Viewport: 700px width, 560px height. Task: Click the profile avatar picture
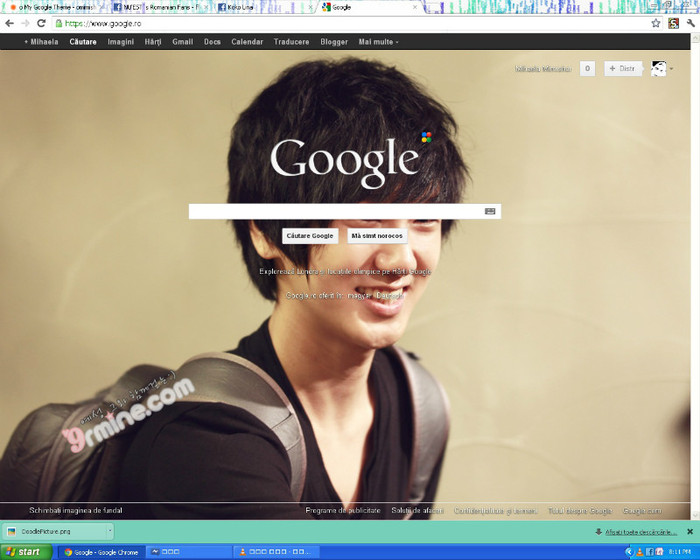(659, 69)
